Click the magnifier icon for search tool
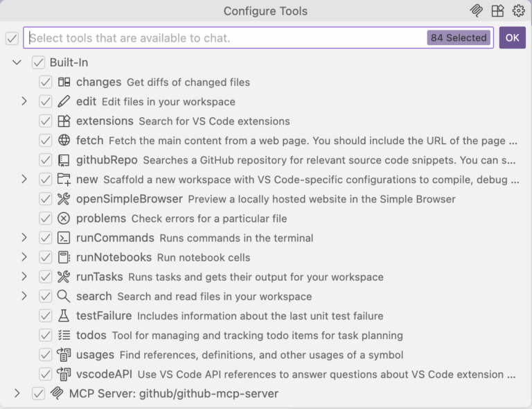The height and width of the screenshot is (409, 532). coord(64,296)
